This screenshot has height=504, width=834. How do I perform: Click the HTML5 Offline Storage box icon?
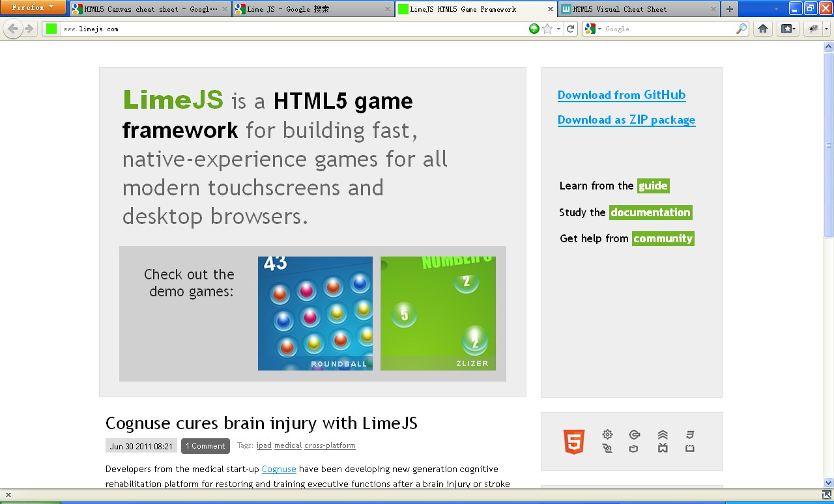633,448
